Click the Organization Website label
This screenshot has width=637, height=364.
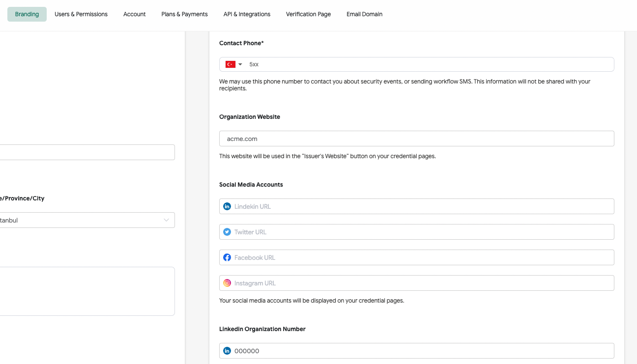click(x=250, y=117)
